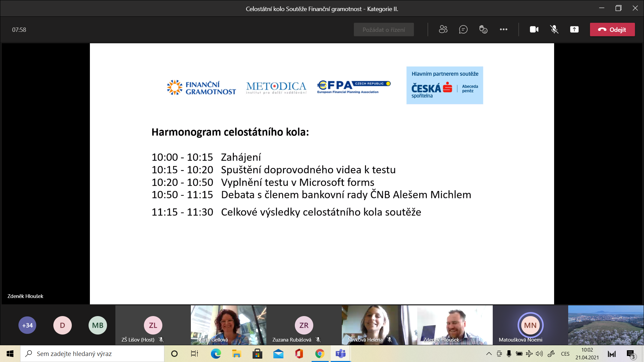Viewport: 644px width, 362px height.
Task: Select Slivková Helena's video tile
Action: [379, 325]
